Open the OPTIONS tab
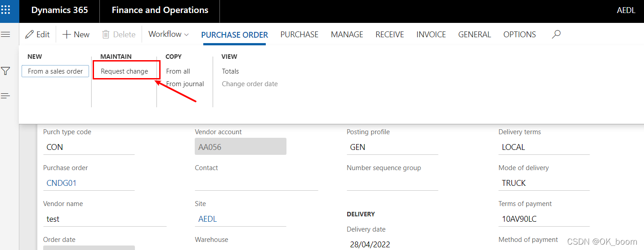644x250 pixels. click(519, 35)
